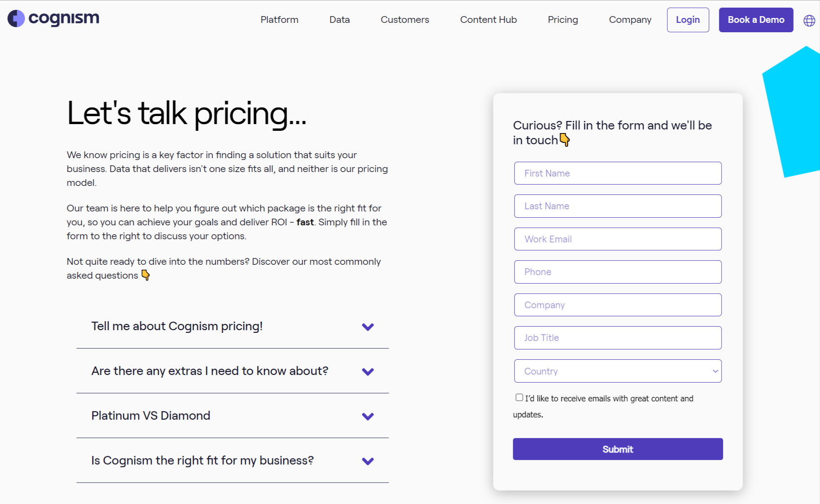Open the Content Hub menu

(x=488, y=20)
